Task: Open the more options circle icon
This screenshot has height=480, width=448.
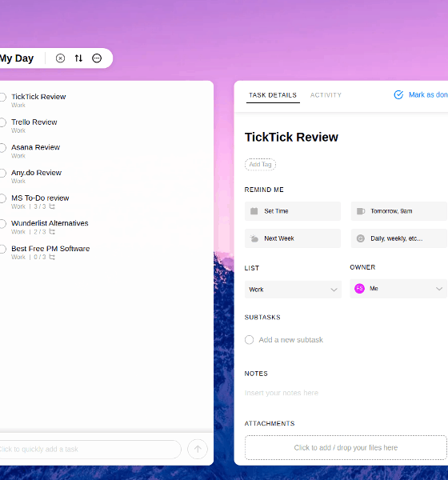Action: (x=97, y=58)
